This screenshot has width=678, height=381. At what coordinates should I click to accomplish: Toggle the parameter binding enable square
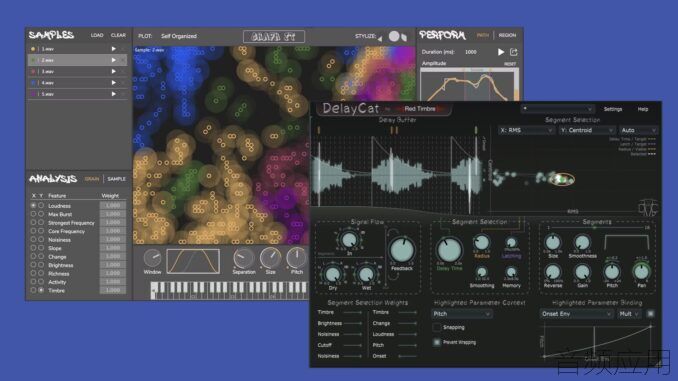651,314
